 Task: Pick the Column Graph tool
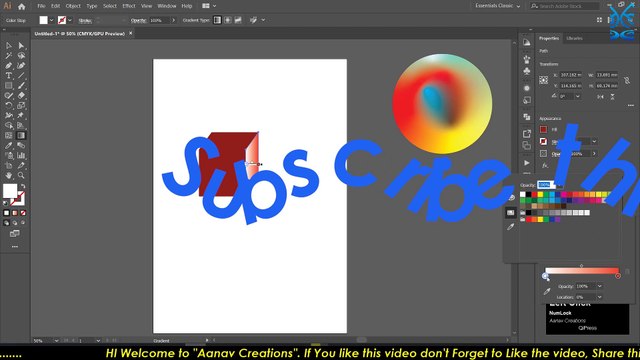pyautogui.click(x=21, y=156)
